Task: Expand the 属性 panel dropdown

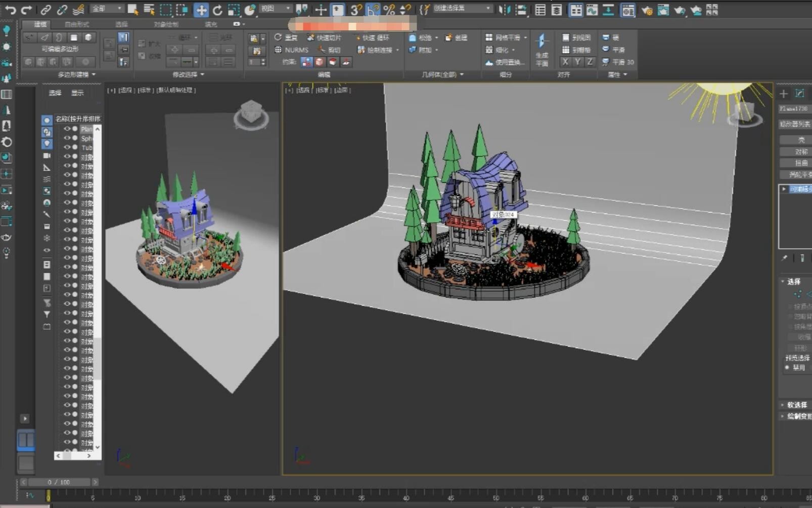Action: pos(617,74)
